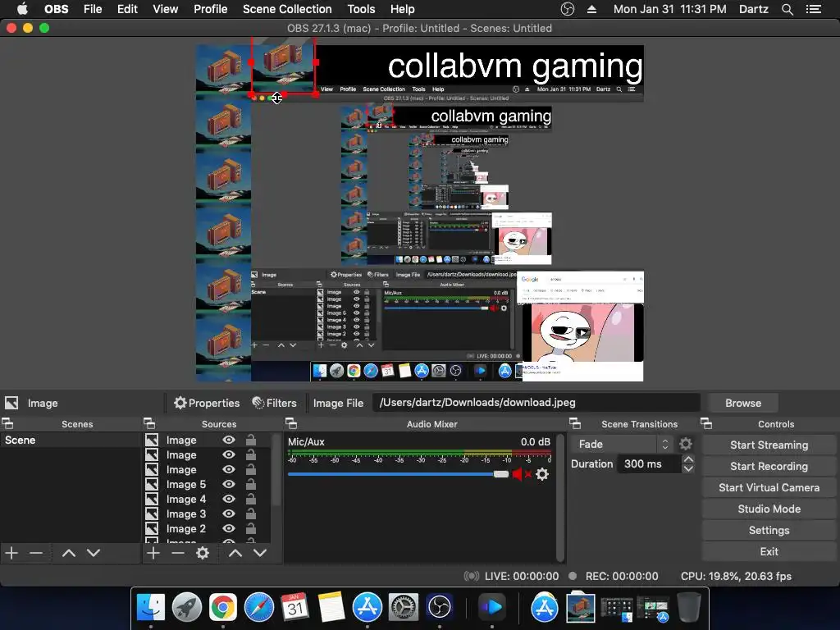840x630 pixels.
Task: Open the Profile menu
Action: (x=211, y=9)
